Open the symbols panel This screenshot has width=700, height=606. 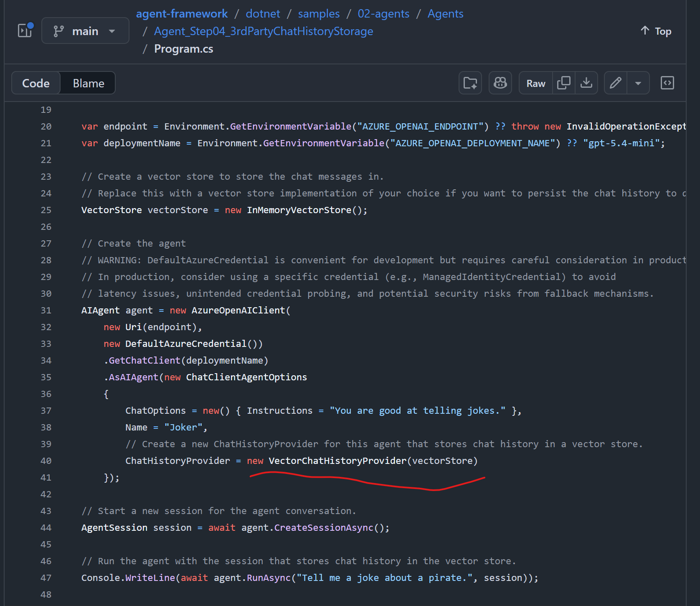click(x=667, y=83)
